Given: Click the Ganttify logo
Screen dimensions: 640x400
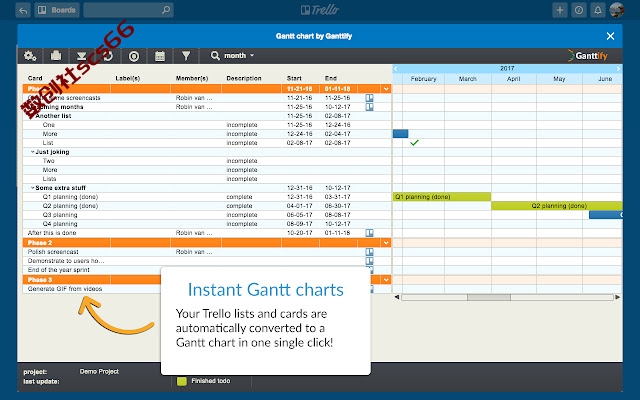Looking at the screenshot, I should [x=588, y=56].
